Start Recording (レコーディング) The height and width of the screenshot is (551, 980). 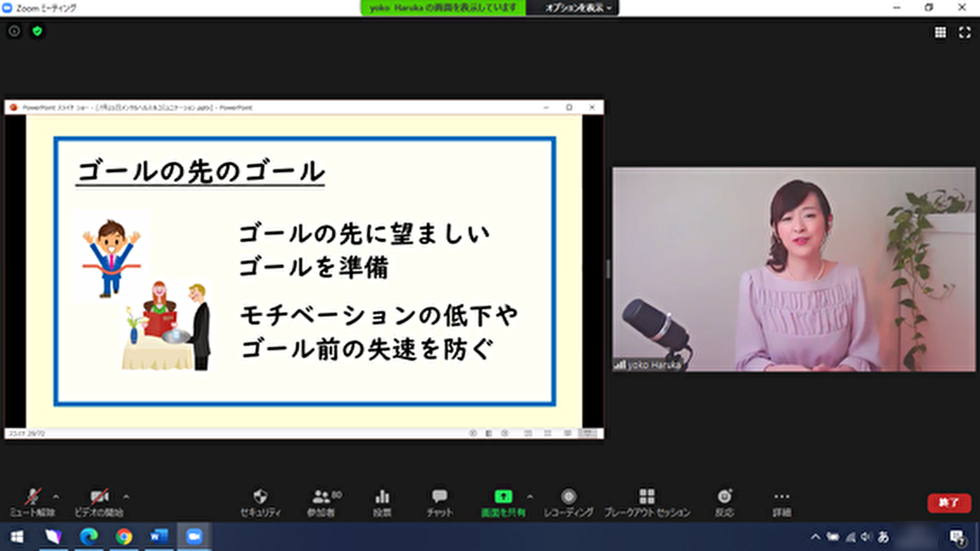tap(569, 497)
